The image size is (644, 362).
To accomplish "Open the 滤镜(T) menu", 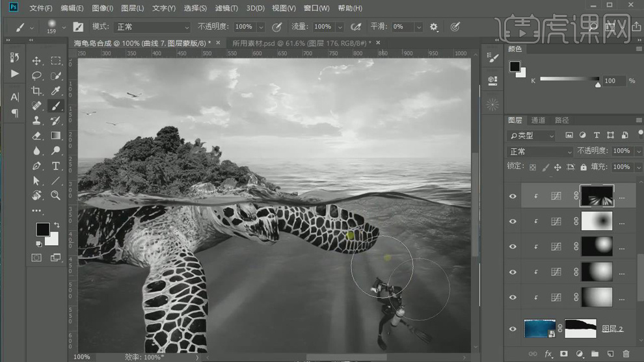I will pyautogui.click(x=226, y=8).
